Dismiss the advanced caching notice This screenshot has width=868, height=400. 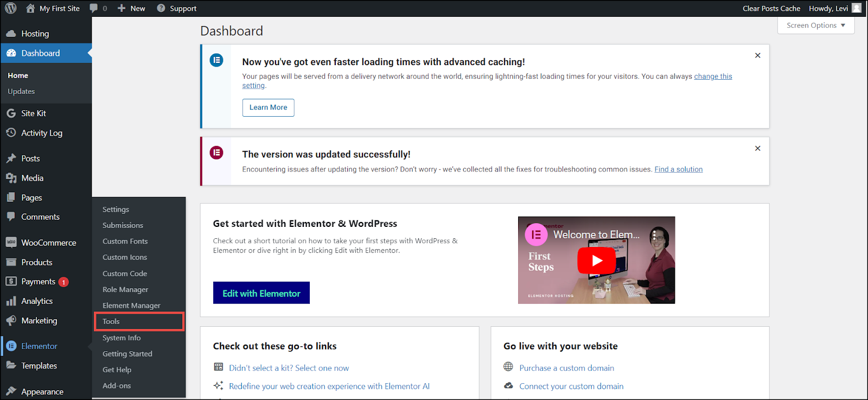(x=758, y=55)
